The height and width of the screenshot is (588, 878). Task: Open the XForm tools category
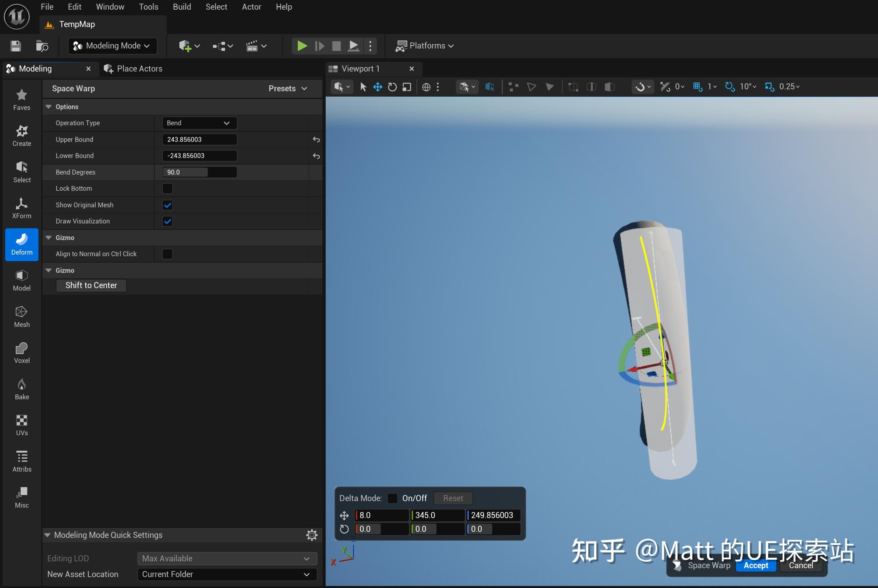(21, 208)
